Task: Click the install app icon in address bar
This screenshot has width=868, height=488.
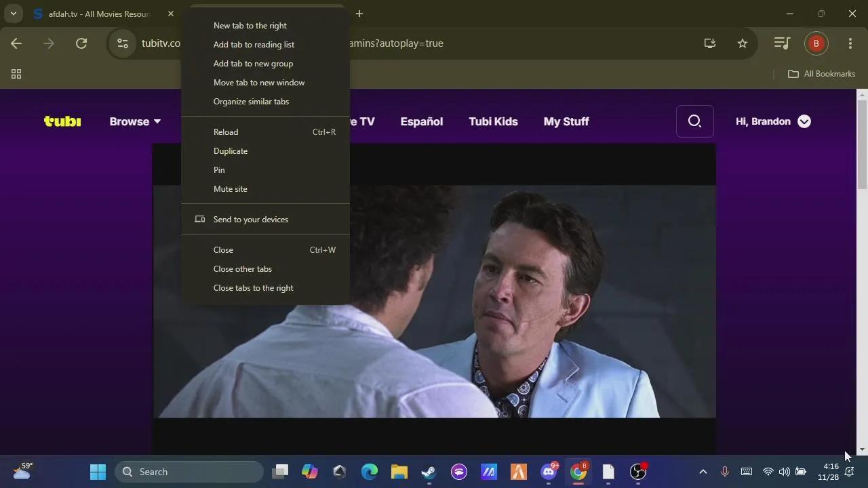Action: click(x=710, y=43)
